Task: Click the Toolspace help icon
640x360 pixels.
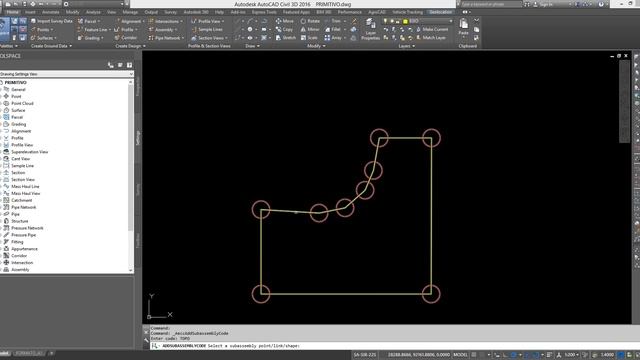Action: point(129,65)
